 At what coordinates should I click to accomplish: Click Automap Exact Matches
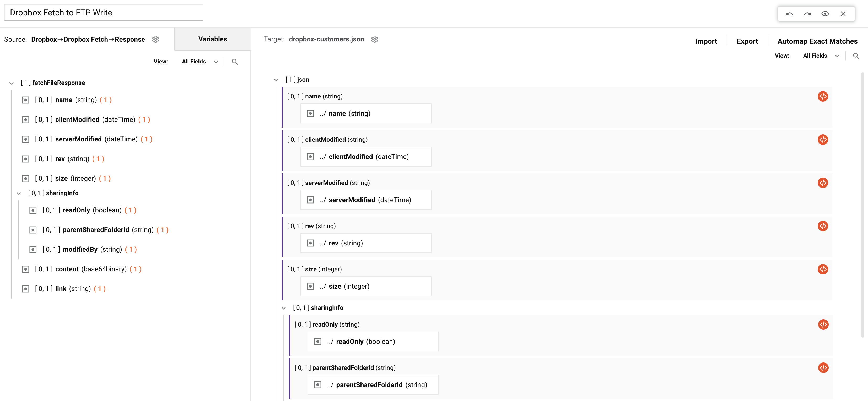coord(817,41)
